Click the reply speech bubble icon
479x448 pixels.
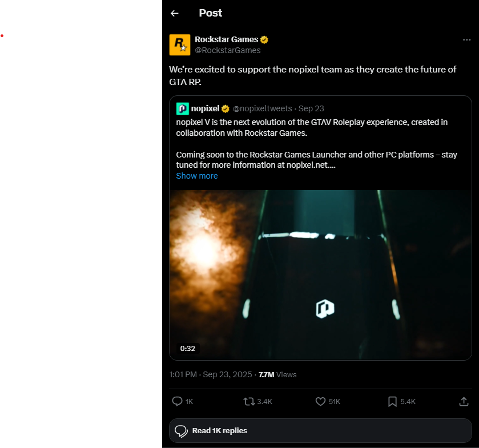pos(177,402)
